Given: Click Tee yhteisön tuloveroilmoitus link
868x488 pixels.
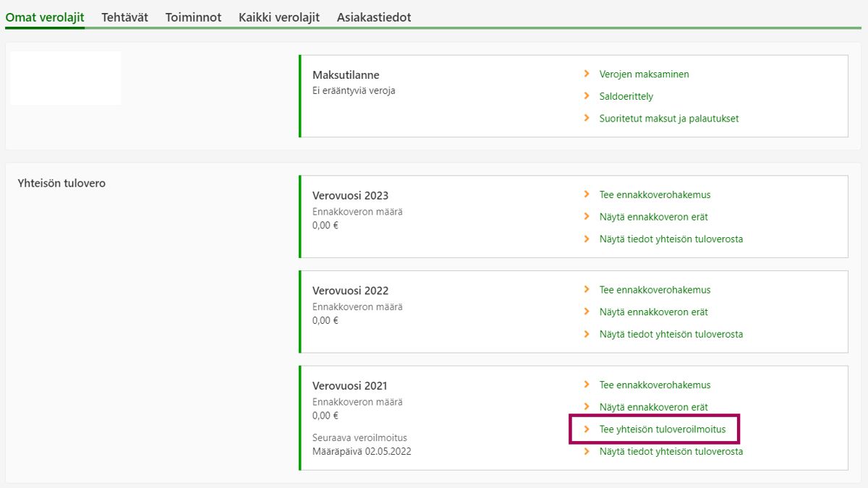Looking at the screenshot, I should pyautogui.click(x=662, y=429).
